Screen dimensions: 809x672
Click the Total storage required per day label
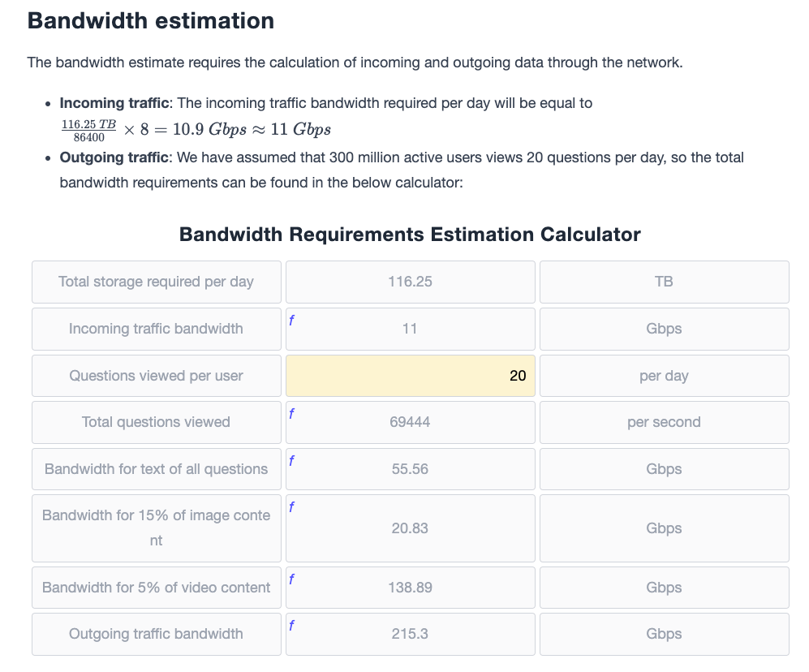coord(157,282)
